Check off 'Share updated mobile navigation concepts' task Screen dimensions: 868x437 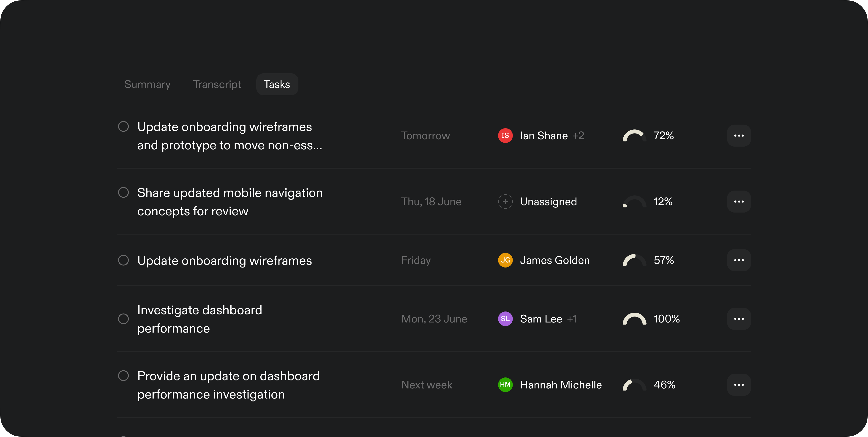click(x=123, y=192)
